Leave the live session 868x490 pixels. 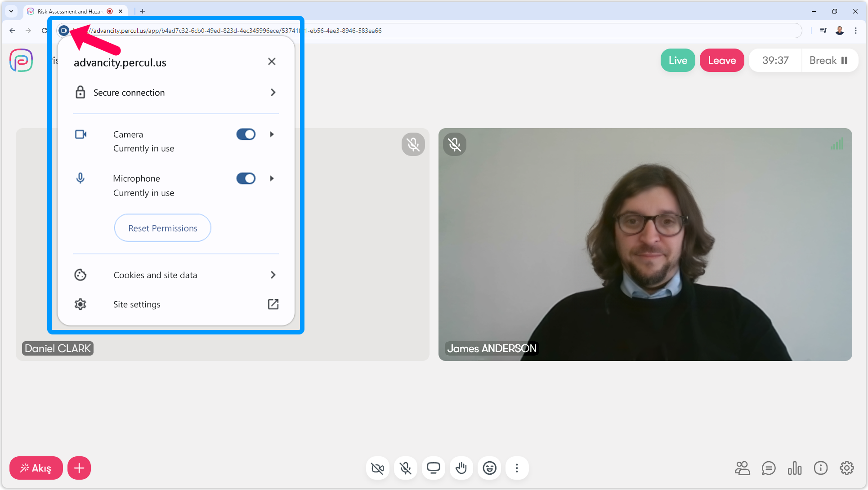721,60
